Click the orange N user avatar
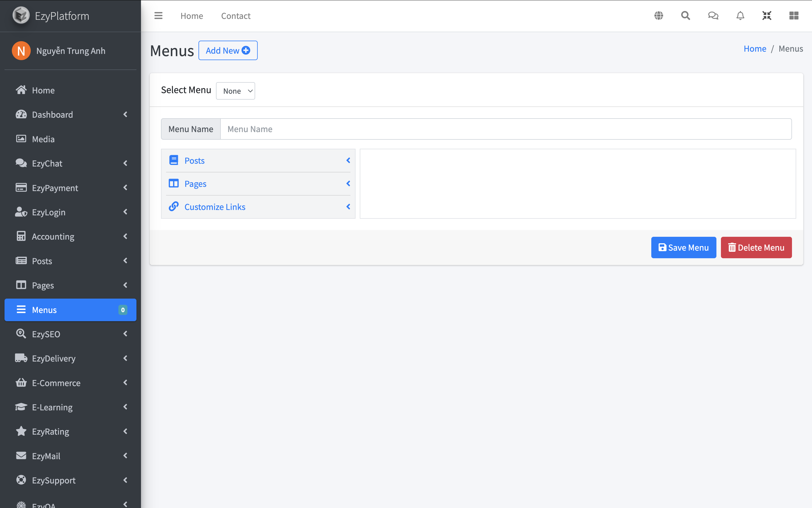 (21, 51)
